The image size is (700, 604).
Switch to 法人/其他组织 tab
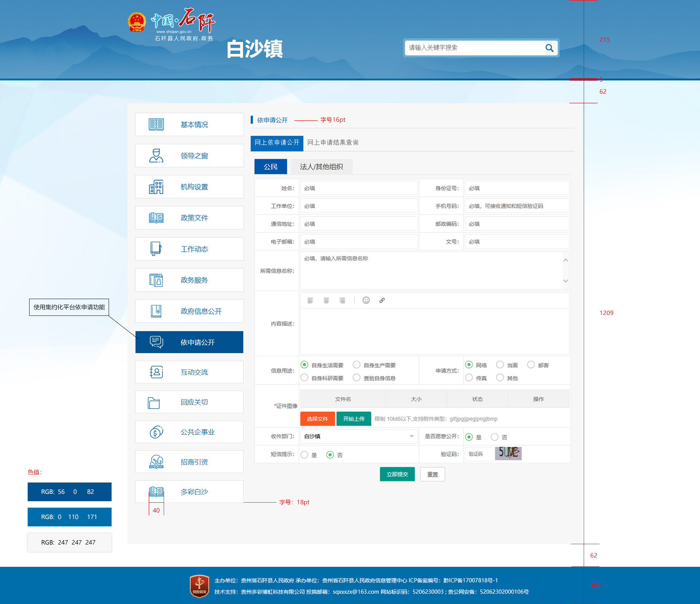[321, 167]
